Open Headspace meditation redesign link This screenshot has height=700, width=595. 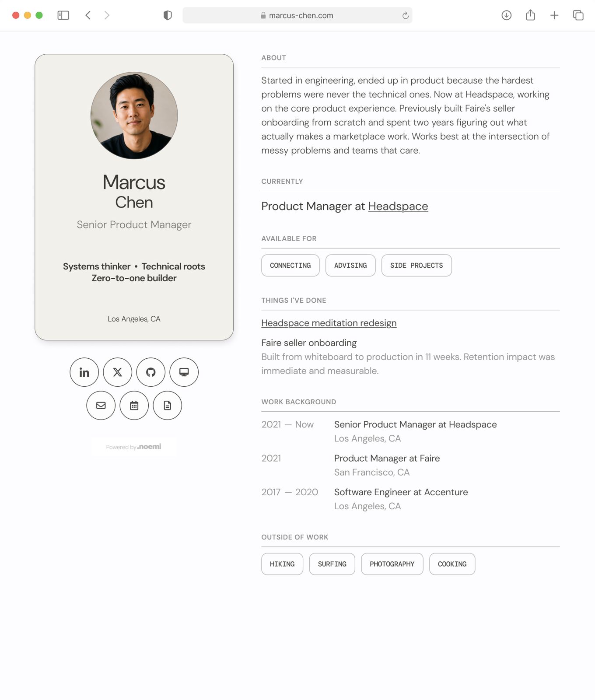click(x=329, y=323)
